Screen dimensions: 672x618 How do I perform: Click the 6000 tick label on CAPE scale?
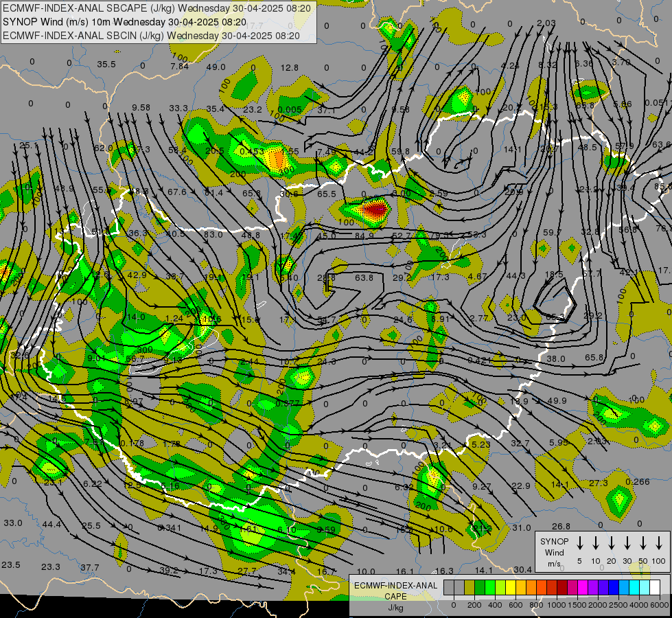[660, 605]
